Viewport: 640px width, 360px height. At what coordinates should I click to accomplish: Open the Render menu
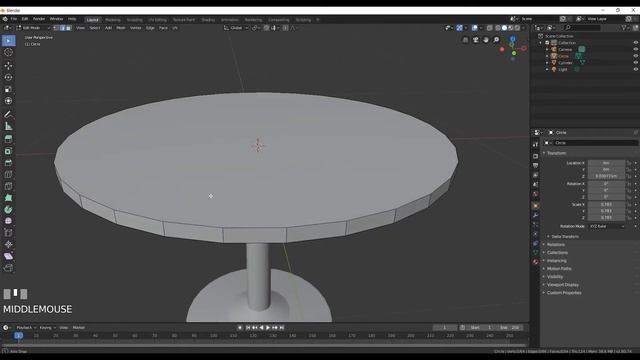tap(39, 19)
